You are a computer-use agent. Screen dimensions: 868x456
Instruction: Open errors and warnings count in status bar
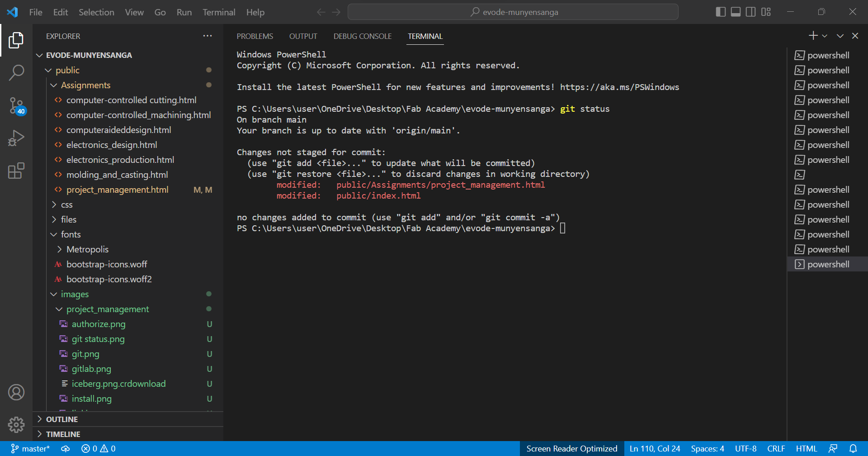(99, 448)
